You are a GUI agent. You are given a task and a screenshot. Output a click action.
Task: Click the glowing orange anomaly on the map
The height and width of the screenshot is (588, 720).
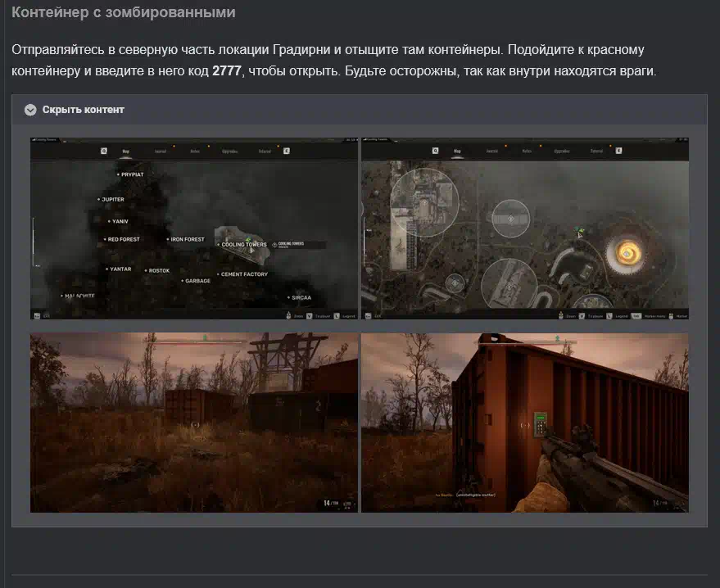coord(629,251)
